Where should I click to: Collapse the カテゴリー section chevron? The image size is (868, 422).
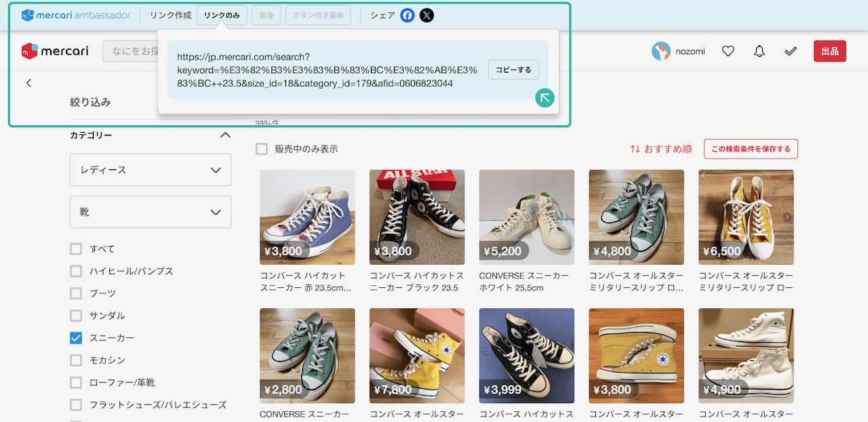pyautogui.click(x=226, y=135)
